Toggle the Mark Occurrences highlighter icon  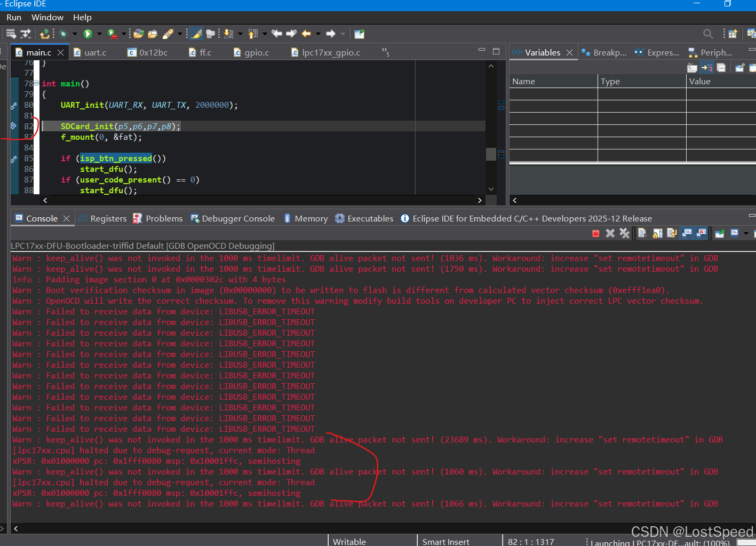pyautogui.click(x=196, y=34)
